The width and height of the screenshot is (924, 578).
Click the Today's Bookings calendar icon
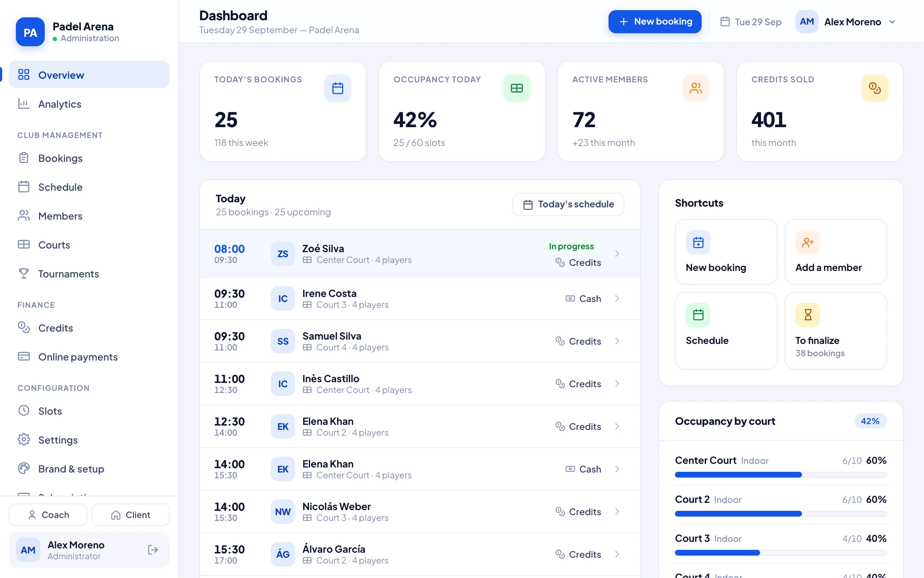(x=337, y=88)
